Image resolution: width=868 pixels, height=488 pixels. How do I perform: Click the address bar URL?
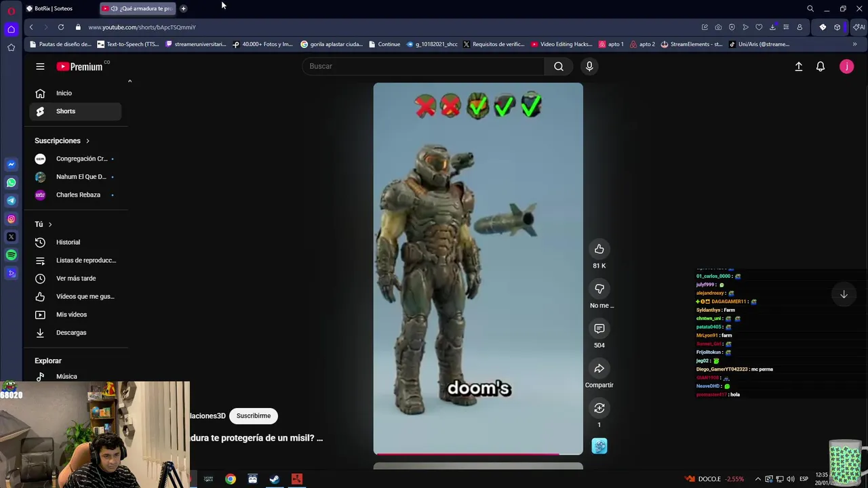(142, 27)
